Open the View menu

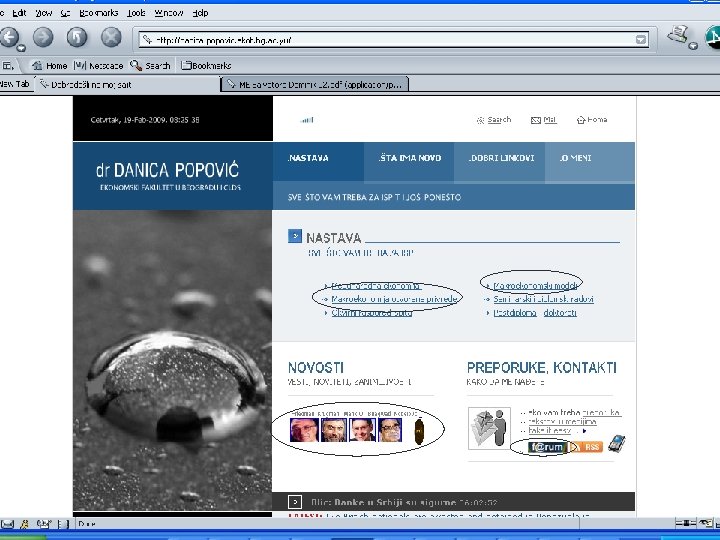(44, 13)
